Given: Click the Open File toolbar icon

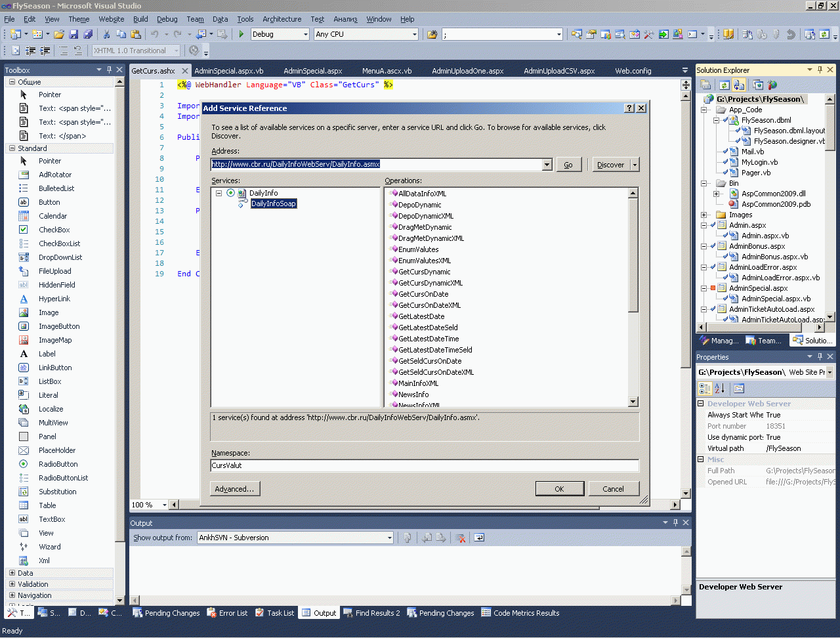Looking at the screenshot, I should point(59,34).
